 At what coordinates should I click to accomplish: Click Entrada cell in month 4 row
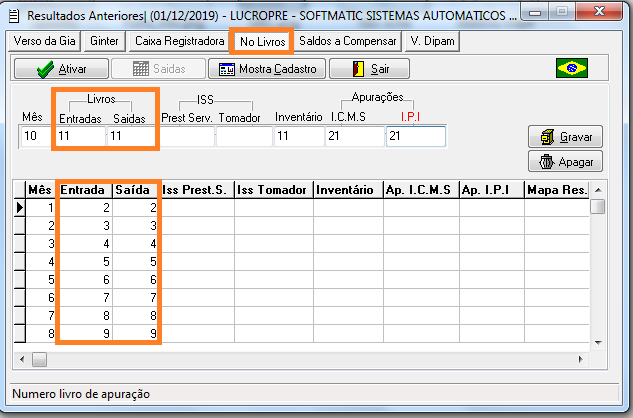pyautogui.click(x=84, y=262)
